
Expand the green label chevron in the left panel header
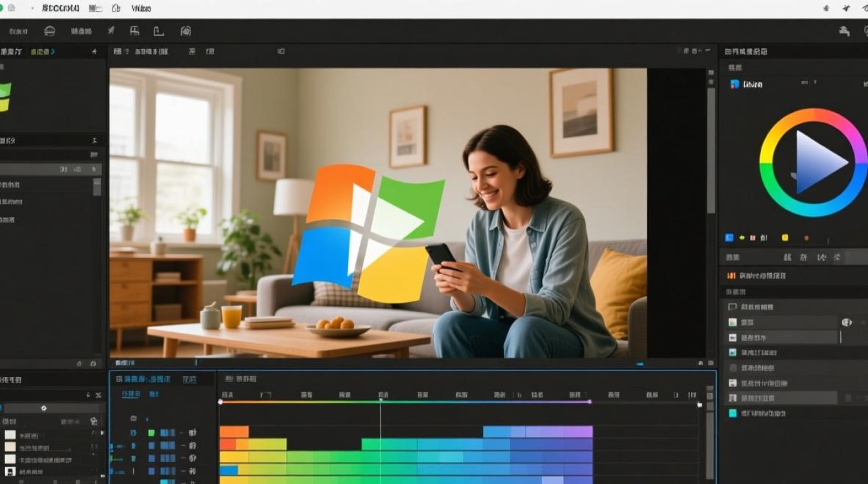click(x=53, y=52)
